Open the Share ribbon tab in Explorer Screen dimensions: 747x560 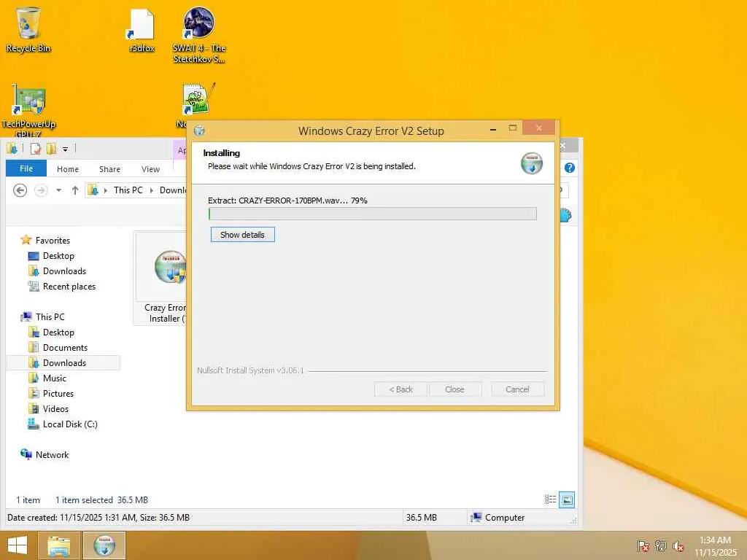[109, 169]
